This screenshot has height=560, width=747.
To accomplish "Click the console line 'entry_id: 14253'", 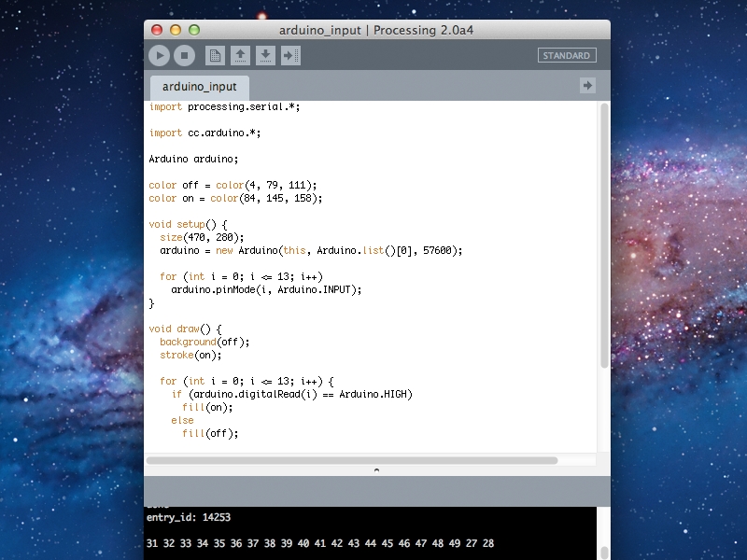I will click(x=189, y=518).
